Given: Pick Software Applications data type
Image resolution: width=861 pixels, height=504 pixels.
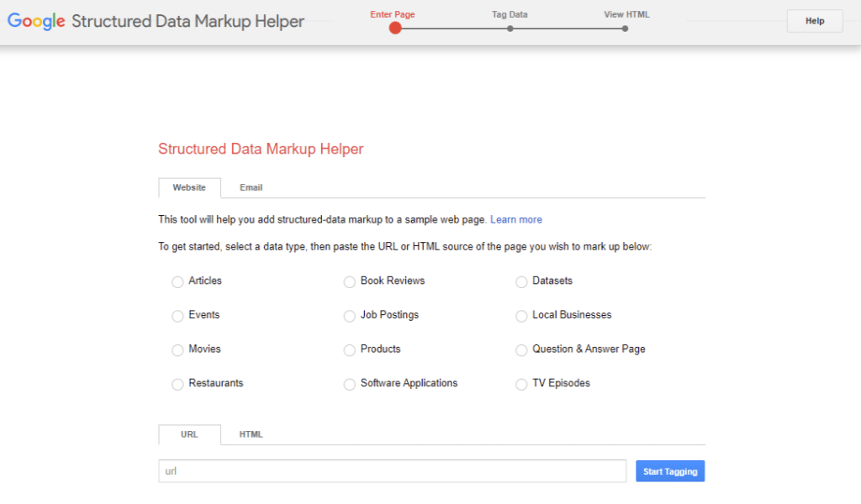Looking at the screenshot, I should 349,384.
